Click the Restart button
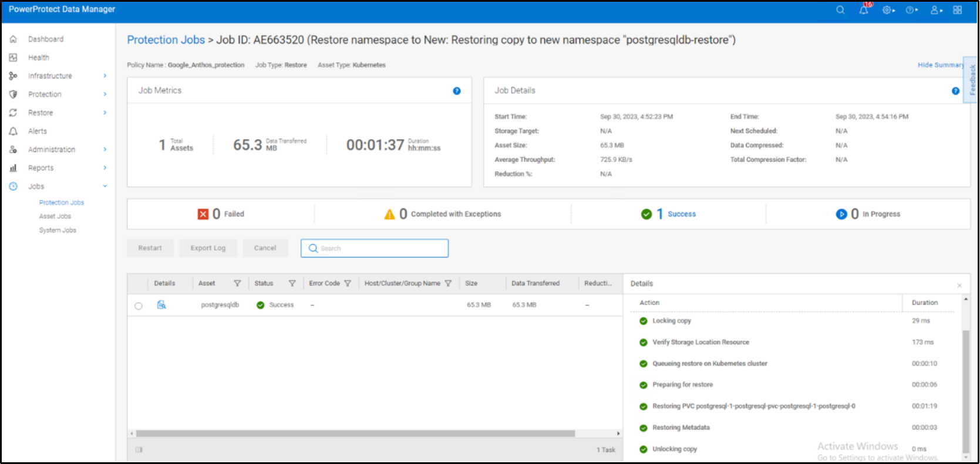This screenshot has height=464, width=980. [150, 248]
